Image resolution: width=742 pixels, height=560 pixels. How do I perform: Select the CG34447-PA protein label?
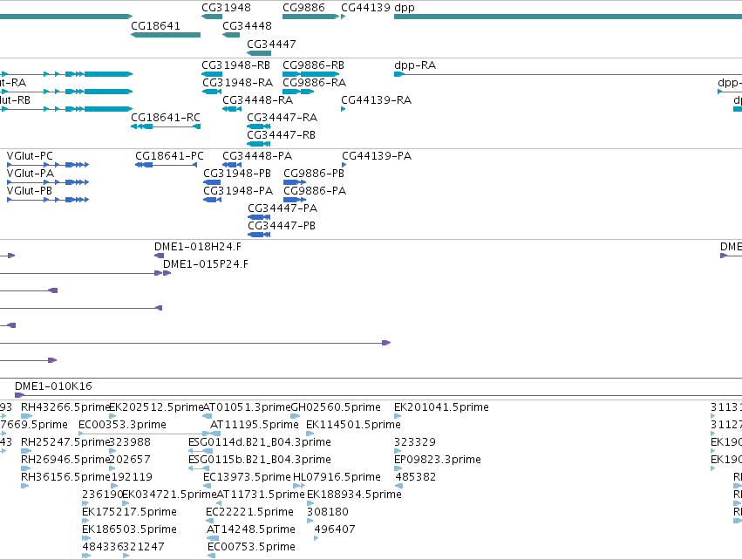tap(283, 208)
